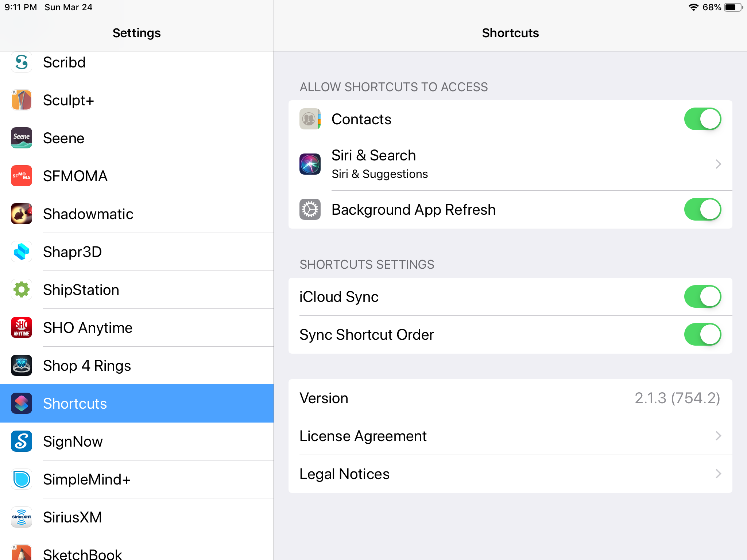The image size is (747, 560).
Task: Open the Shadowmatic app icon
Action: (x=22, y=214)
